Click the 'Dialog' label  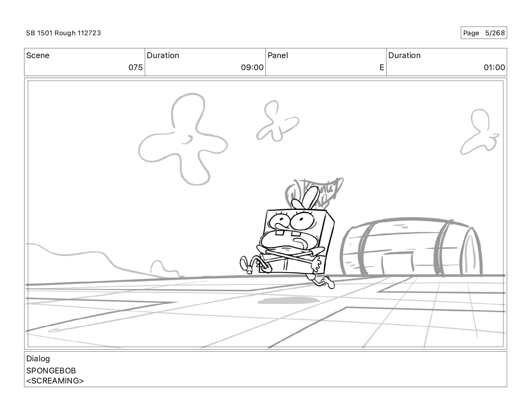coord(38,359)
